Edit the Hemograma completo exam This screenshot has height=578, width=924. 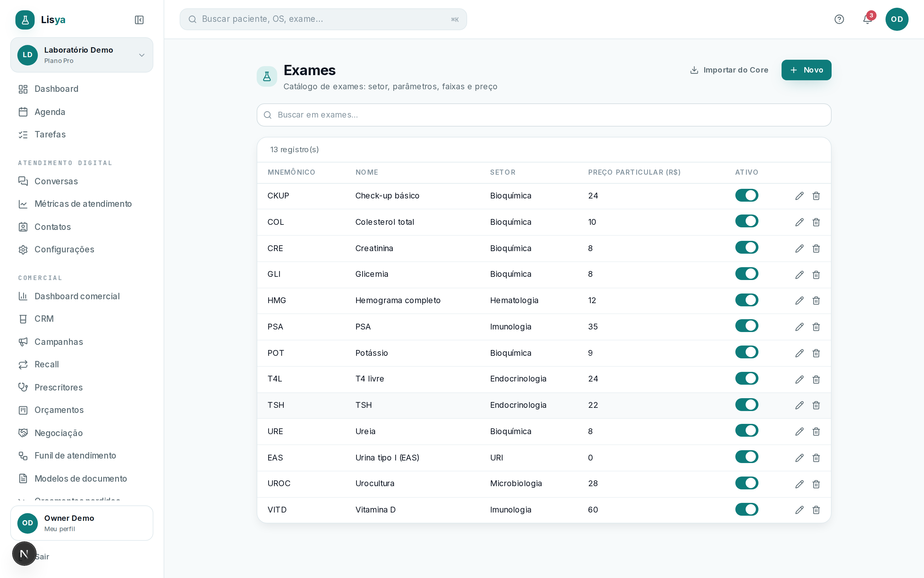tap(799, 301)
